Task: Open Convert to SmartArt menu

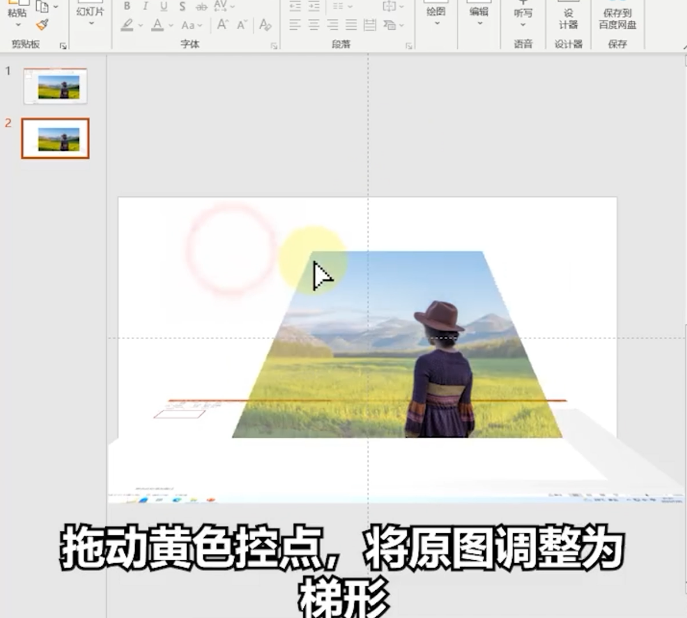Action: (x=393, y=25)
